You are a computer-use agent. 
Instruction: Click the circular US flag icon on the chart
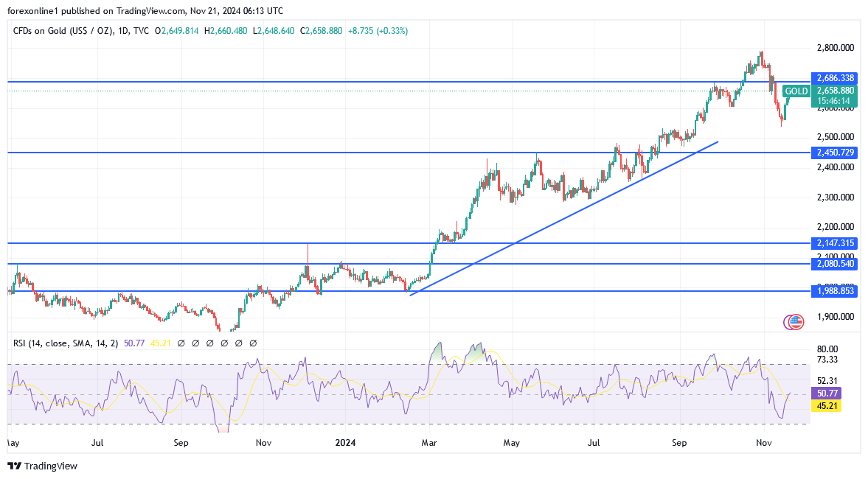tap(794, 321)
